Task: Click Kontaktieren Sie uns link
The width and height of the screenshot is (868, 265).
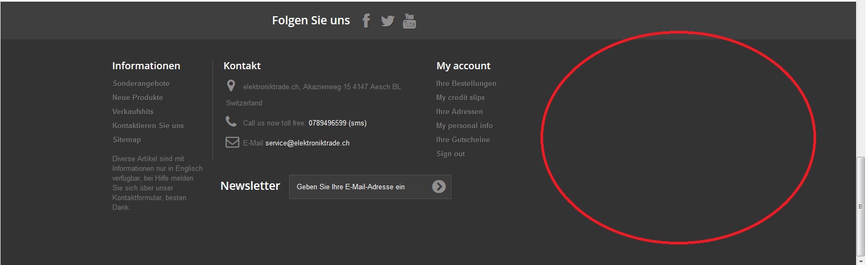Action: coord(148,125)
